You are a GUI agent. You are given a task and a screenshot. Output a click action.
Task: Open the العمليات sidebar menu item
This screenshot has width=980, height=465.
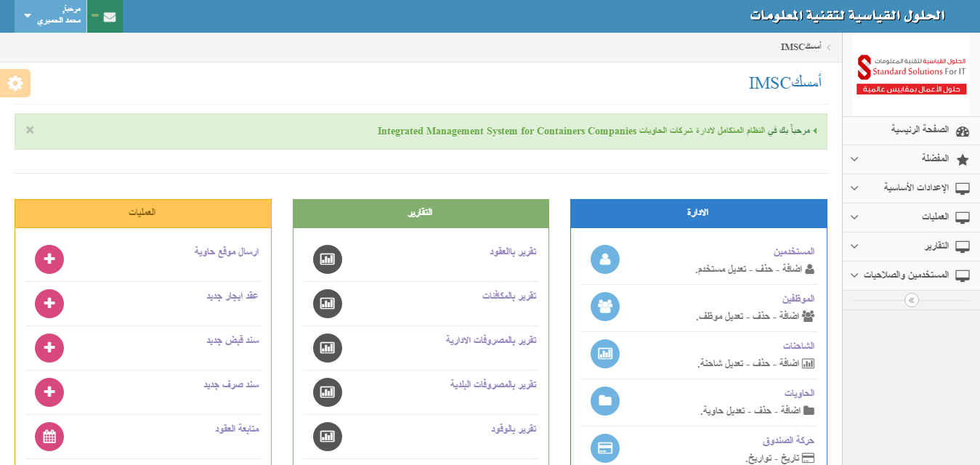click(x=911, y=218)
